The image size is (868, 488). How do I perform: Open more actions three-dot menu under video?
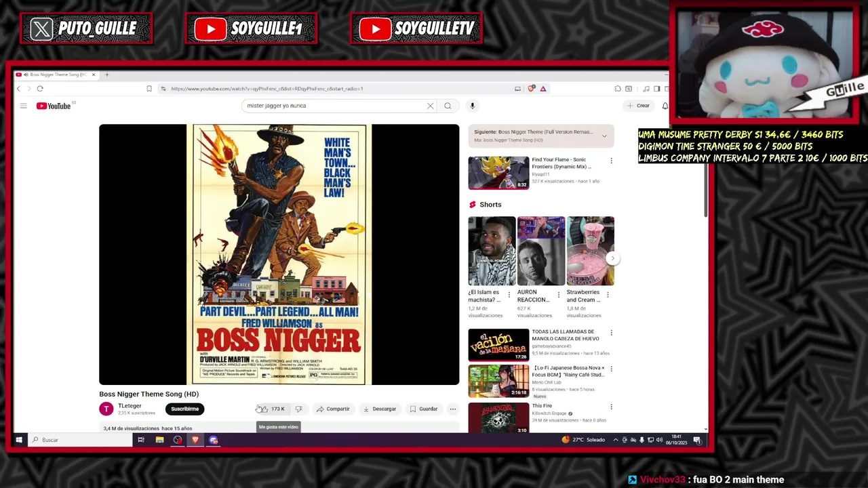[453, 409]
